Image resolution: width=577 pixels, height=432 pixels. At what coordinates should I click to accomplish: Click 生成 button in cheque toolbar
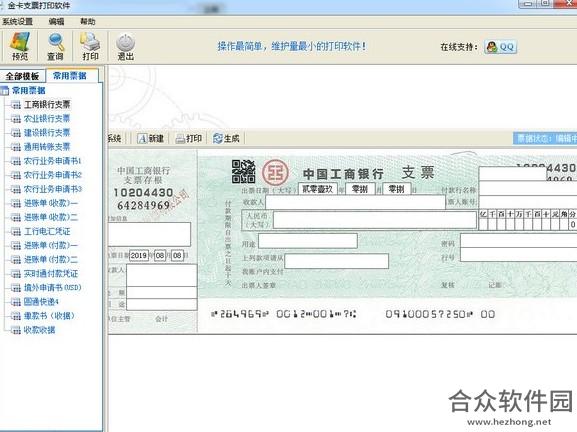coord(226,138)
